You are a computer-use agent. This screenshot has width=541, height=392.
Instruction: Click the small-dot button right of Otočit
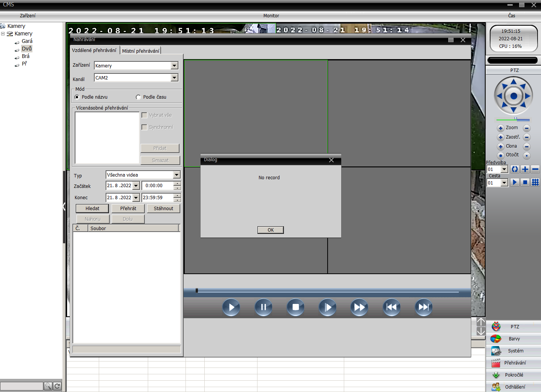pyautogui.click(x=527, y=156)
